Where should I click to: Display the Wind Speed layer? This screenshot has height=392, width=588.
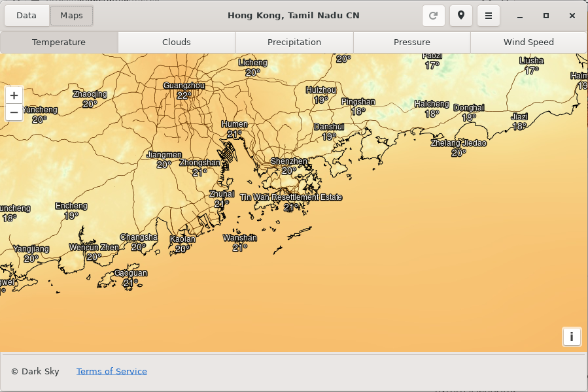coord(528,42)
